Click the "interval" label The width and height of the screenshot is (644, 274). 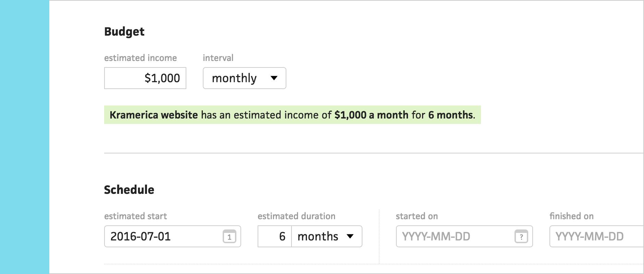tap(218, 58)
